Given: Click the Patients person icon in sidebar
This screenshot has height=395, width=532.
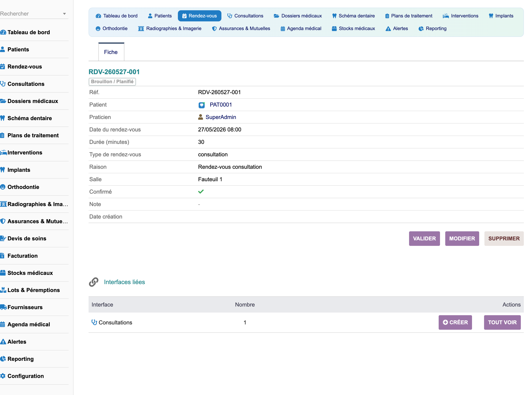Looking at the screenshot, I should (3, 49).
